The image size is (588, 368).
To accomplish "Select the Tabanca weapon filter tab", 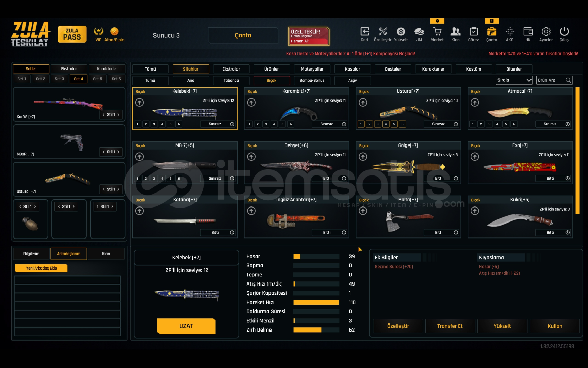I will 231,81.
